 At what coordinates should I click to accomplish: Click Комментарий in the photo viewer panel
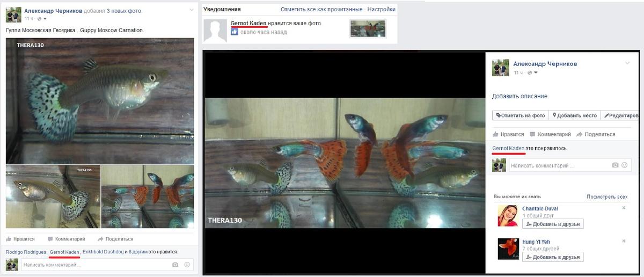pos(550,134)
